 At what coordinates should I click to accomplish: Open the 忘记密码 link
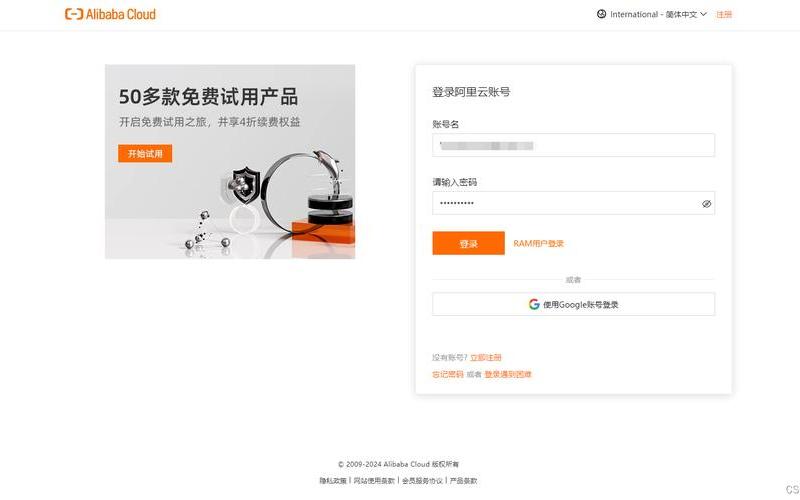pyautogui.click(x=447, y=374)
